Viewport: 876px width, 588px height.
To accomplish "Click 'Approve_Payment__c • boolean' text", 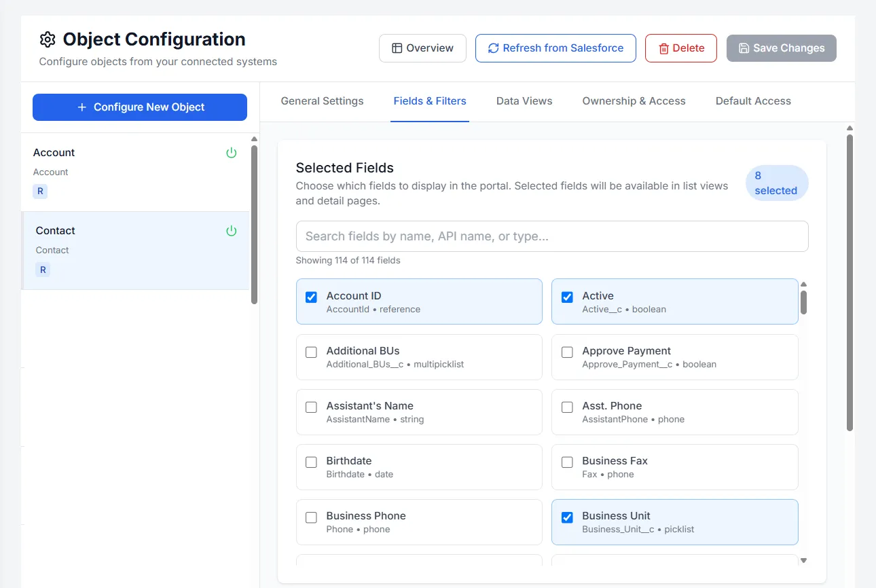I will tap(649, 364).
